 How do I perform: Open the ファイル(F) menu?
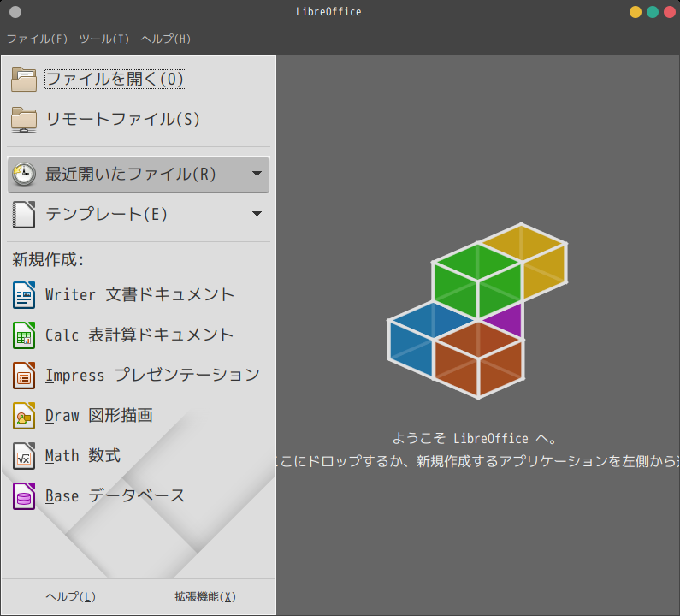[x=37, y=39]
